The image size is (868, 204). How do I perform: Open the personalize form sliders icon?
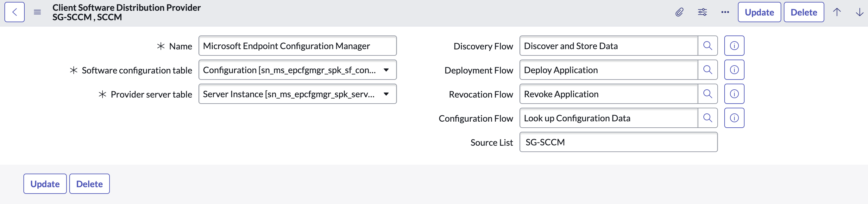coord(702,12)
